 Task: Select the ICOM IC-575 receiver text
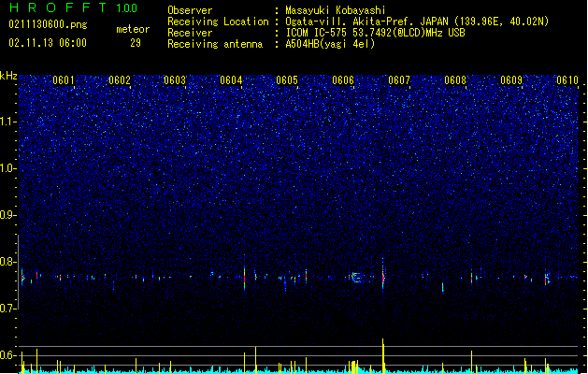pyautogui.click(x=375, y=33)
